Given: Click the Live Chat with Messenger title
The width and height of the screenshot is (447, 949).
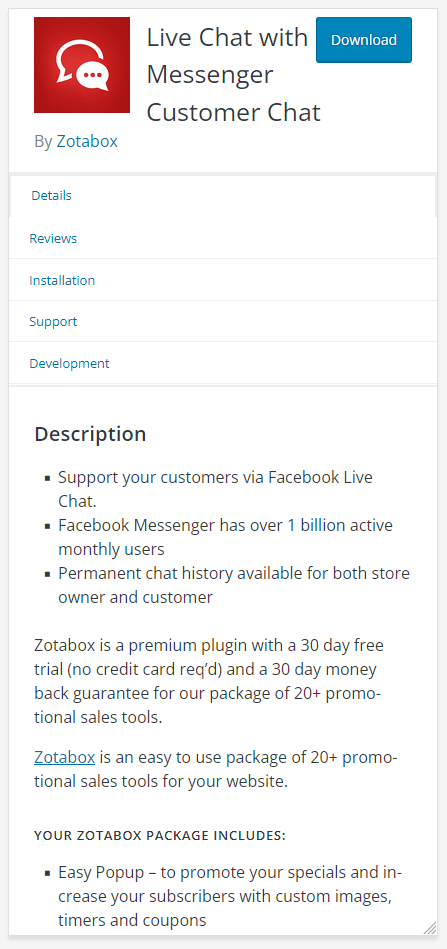Looking at the screenshot, I should 233,75.
